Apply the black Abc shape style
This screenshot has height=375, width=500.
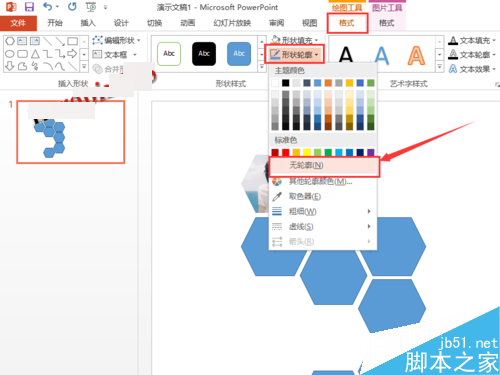[204, 53]
